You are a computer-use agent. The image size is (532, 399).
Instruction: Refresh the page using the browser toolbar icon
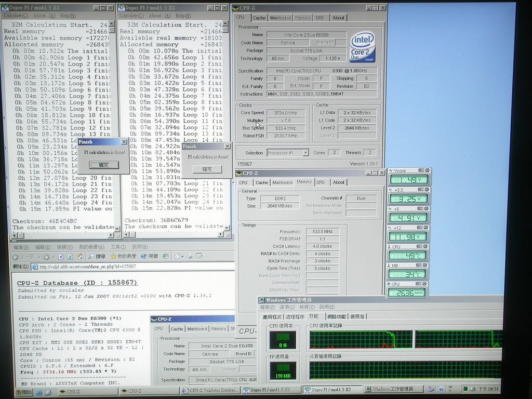pos(70,257)
